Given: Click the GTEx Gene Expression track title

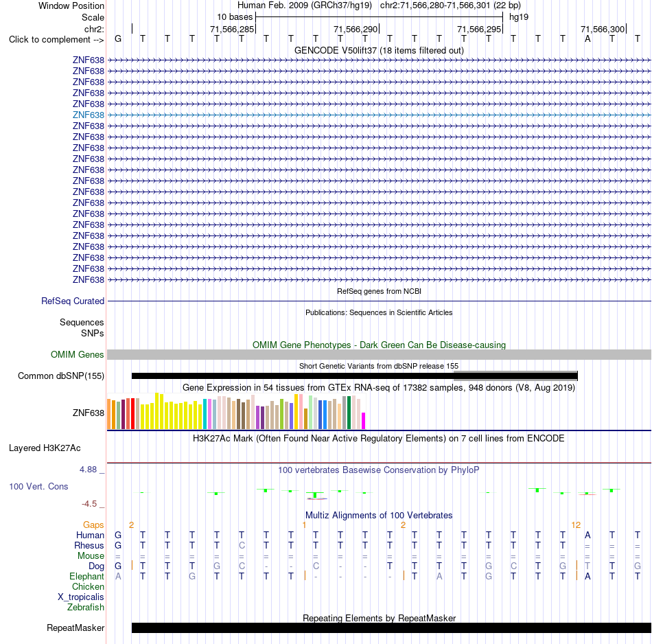Looking at the screenshot, I should pyautogui.click(x=379, y=387).
